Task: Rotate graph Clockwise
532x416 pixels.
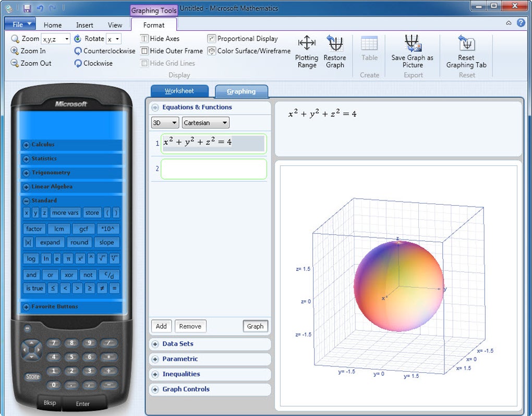Action: 93,63
